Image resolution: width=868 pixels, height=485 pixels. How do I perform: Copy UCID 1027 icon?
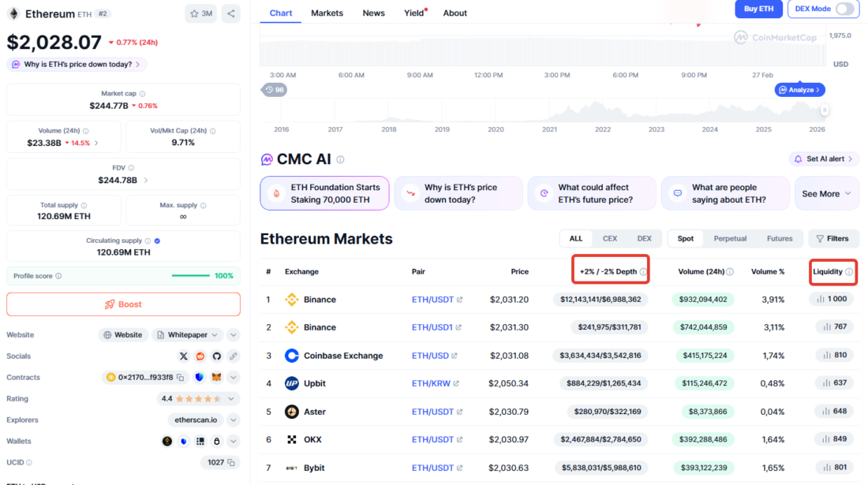231,462
